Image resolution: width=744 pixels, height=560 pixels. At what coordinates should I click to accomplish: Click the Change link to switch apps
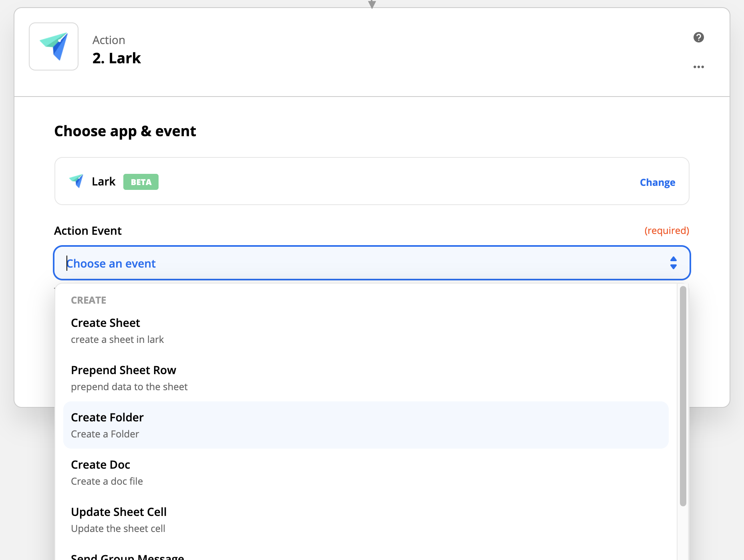coord(657,182)
